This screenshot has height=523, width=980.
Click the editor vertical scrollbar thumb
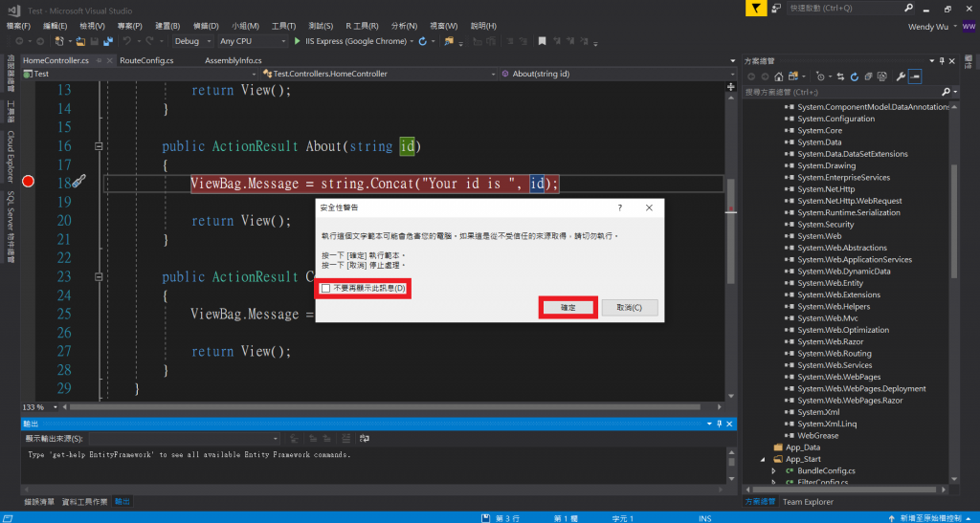click(x=730, y=232)
